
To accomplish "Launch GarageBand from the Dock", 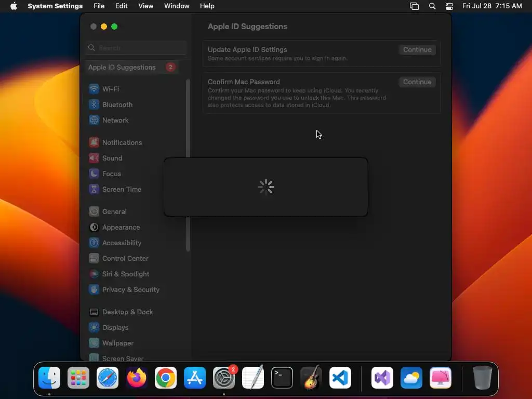I will click(x=311, y=377).
